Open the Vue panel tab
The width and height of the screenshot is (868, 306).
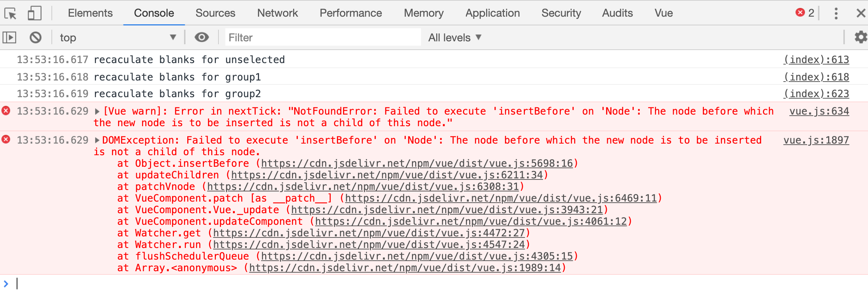tap(663, 13)
